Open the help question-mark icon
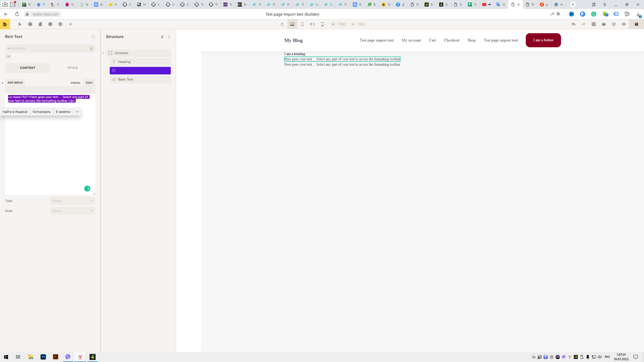 30,24
